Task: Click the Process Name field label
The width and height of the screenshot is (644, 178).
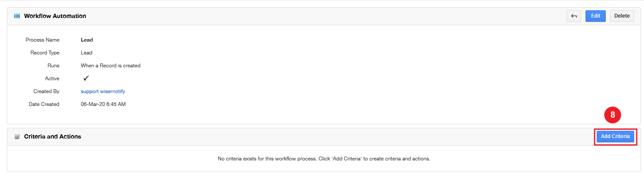Action: [43, 40]
